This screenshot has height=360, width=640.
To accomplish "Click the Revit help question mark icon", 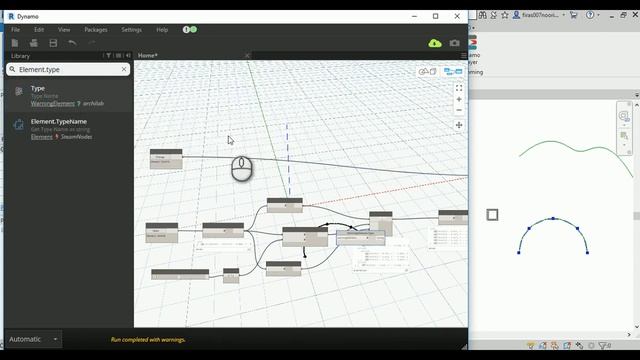I will [x=590, y=15].
